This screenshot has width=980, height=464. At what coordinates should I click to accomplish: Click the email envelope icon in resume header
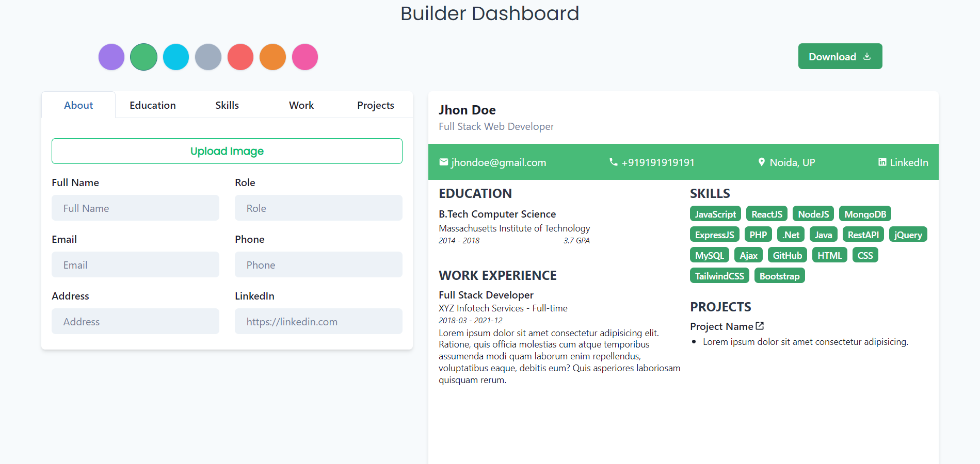pos(443,162)
